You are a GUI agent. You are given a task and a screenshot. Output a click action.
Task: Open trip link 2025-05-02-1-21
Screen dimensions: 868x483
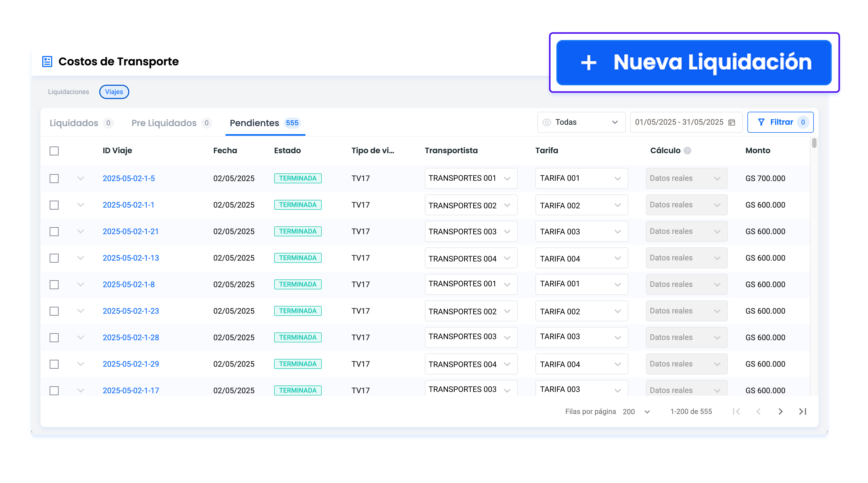pos(131,232)
